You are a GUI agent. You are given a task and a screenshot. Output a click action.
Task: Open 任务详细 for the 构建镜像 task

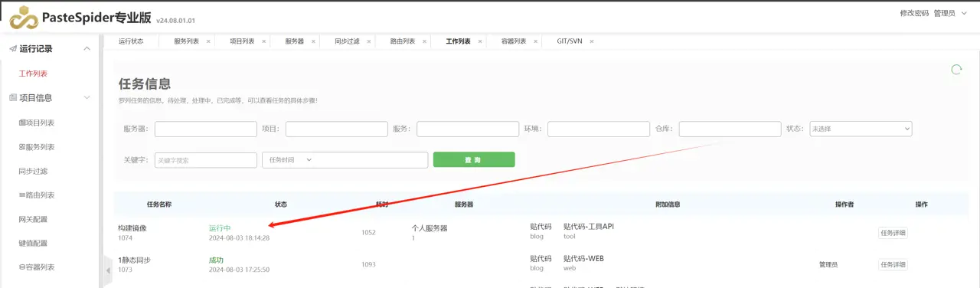coord(893,233)
